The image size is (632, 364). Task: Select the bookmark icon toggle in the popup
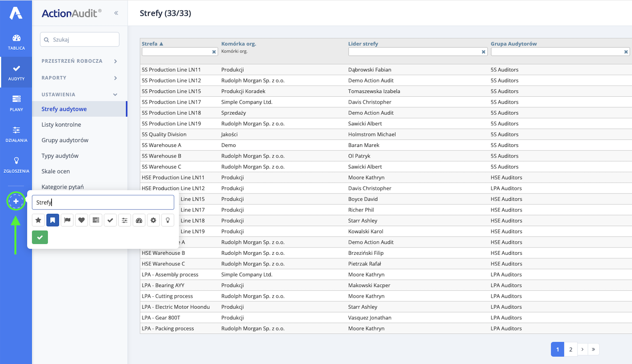coord(53,220)
